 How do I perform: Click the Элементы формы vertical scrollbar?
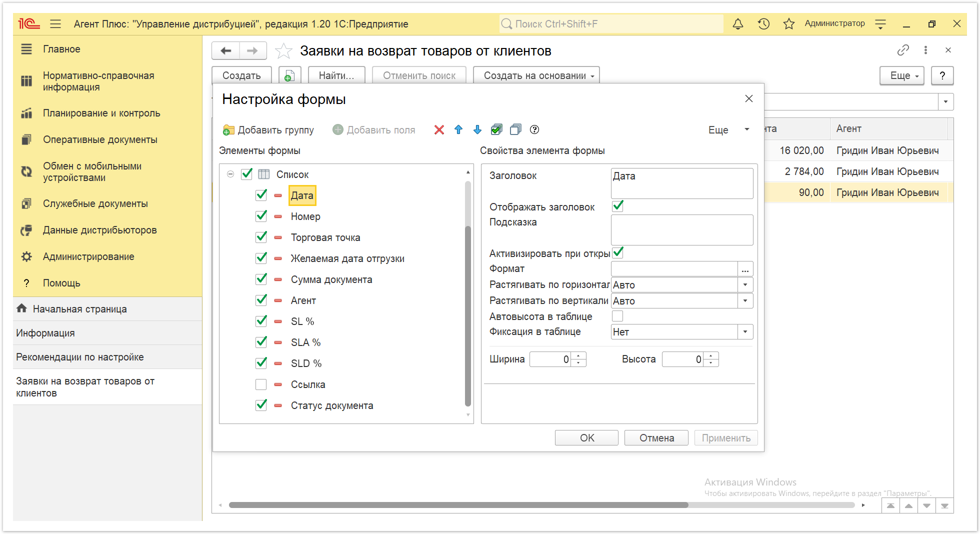[468, 316]
